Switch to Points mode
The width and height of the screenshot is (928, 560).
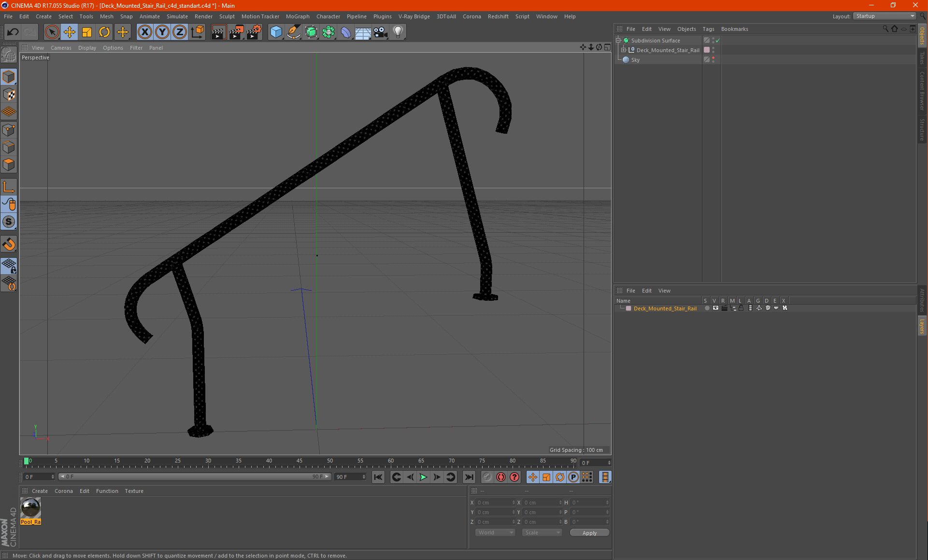pos(9,130)
